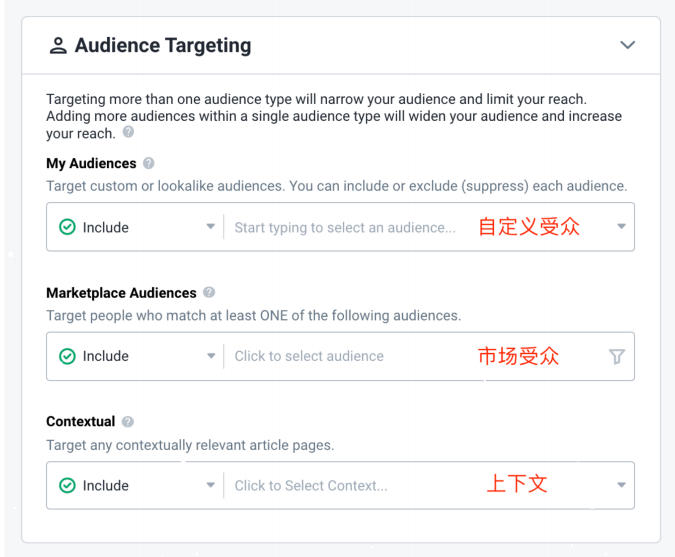
Task: Click the Audience Targeting person icon
Action: 58,46
